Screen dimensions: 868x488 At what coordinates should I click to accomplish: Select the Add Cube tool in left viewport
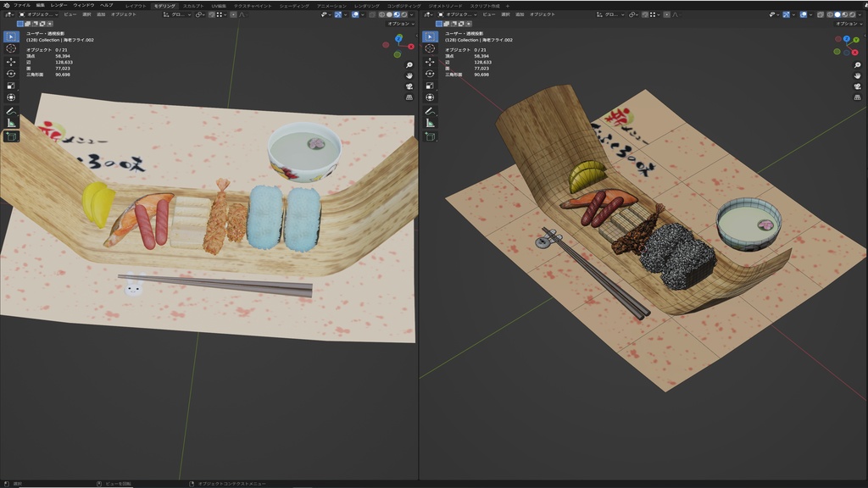tap(11, 136)
